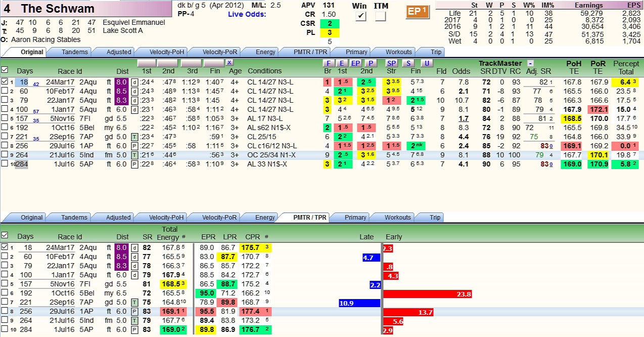Check upper row 2 checkbox for 10Feb17
Viewport: 644px width, 337px height.
(5, 91)
